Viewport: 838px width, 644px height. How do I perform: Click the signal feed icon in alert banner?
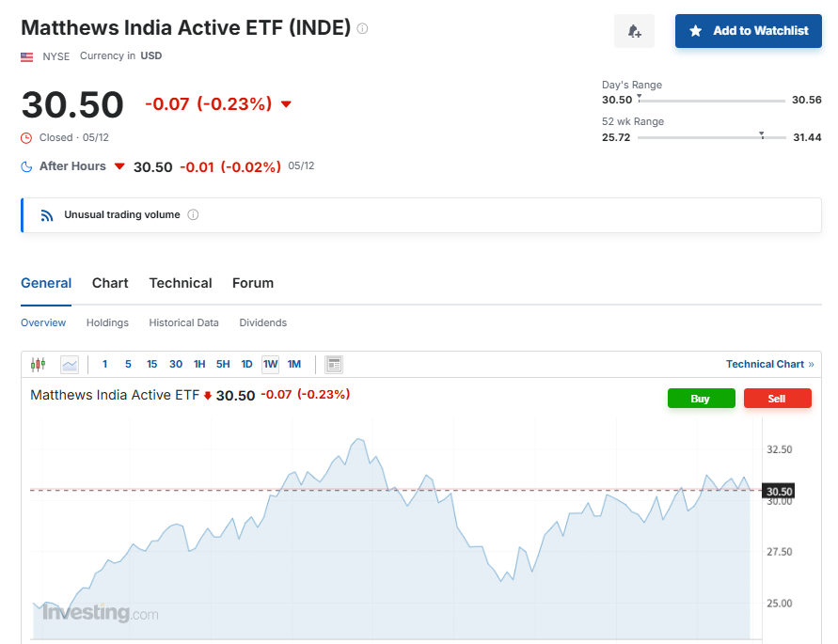point(47,215)
